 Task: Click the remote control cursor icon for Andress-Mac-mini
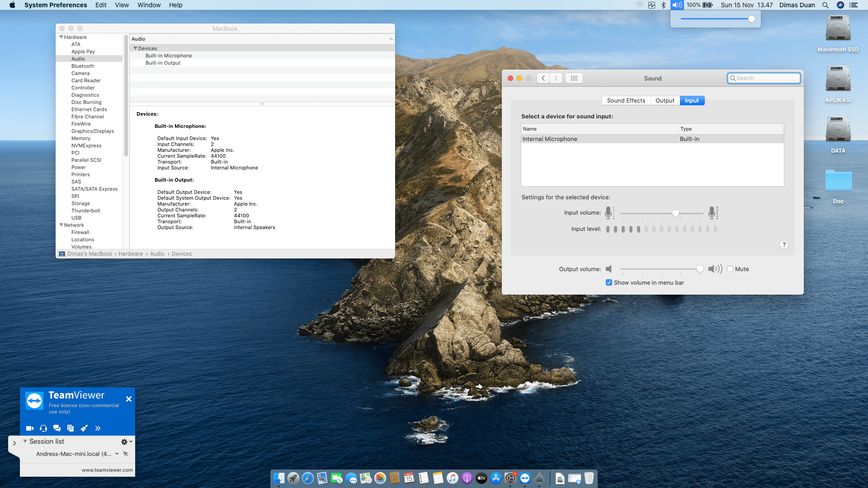(x=126, y=454)
